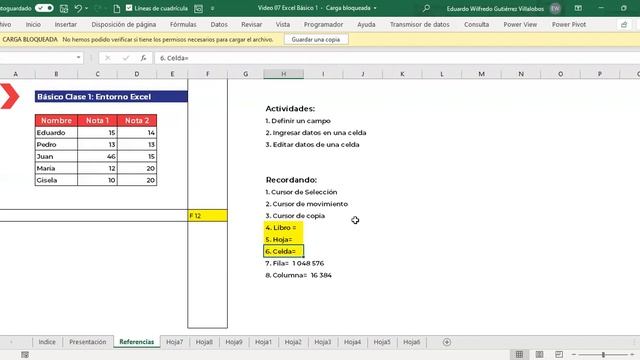Open the Ayuda ribbon tab

click(x=366, y=24)
